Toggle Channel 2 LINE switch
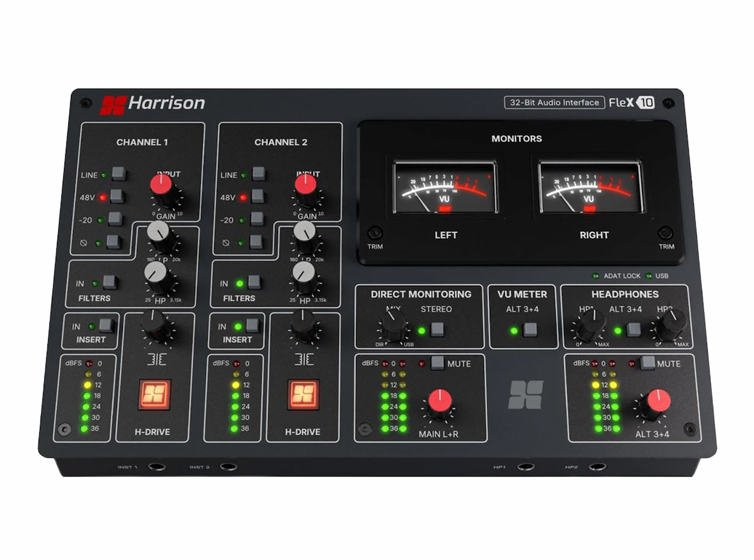 point(259,173)
